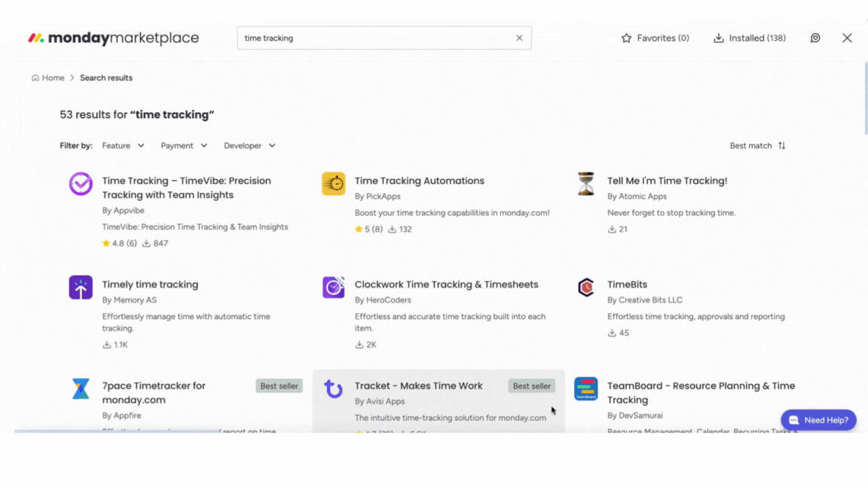This screenshot has height=488, width=868.
Task: Click the 132 installs count
Action: pyautogui.click(x=400, y=229)
